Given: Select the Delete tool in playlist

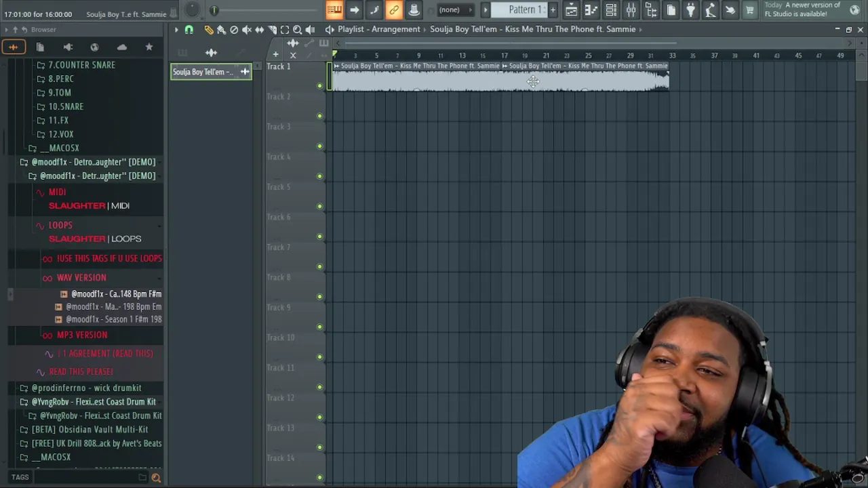Looking at the screenshot, I should 234,30.
